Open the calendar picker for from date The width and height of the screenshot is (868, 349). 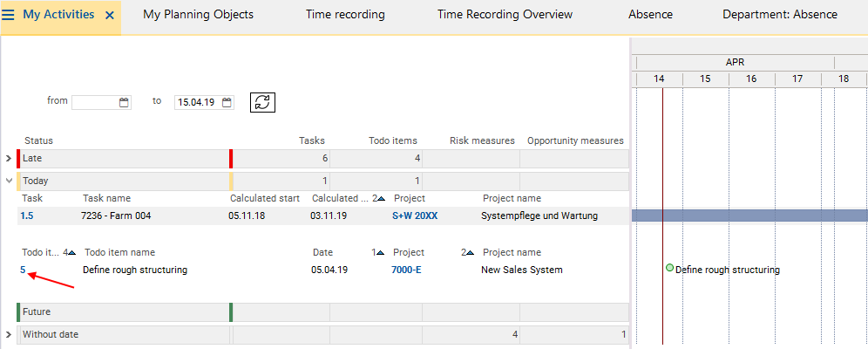(x=124, y=102)
